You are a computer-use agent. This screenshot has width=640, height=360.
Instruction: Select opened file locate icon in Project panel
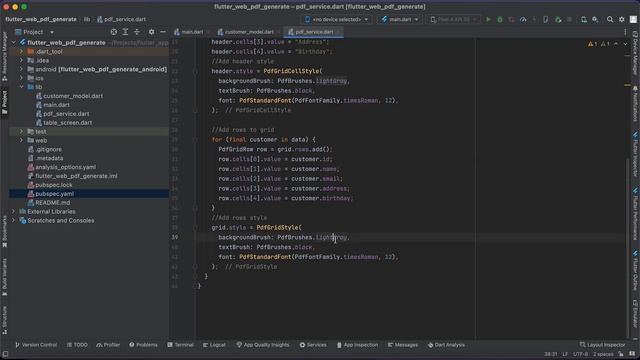pyautogui.click(x=114, y=32)
